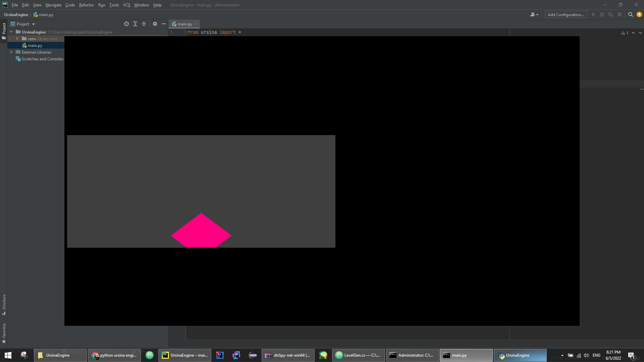Hide the Project tool window

tap(164, 24)
